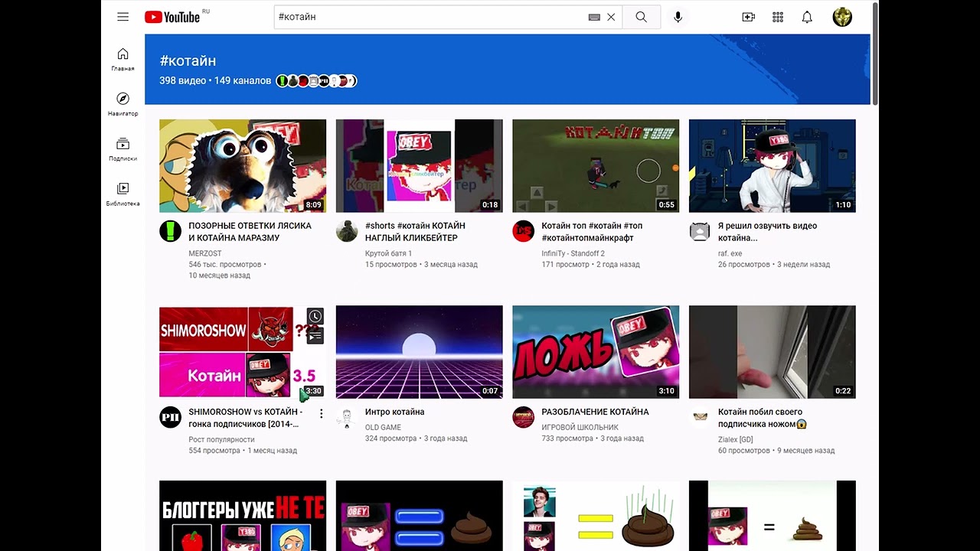This screenshot has width=980, height=551.
Task: Add SHIMOROSHOW video to Watch Later
Action: coord(315,317)
